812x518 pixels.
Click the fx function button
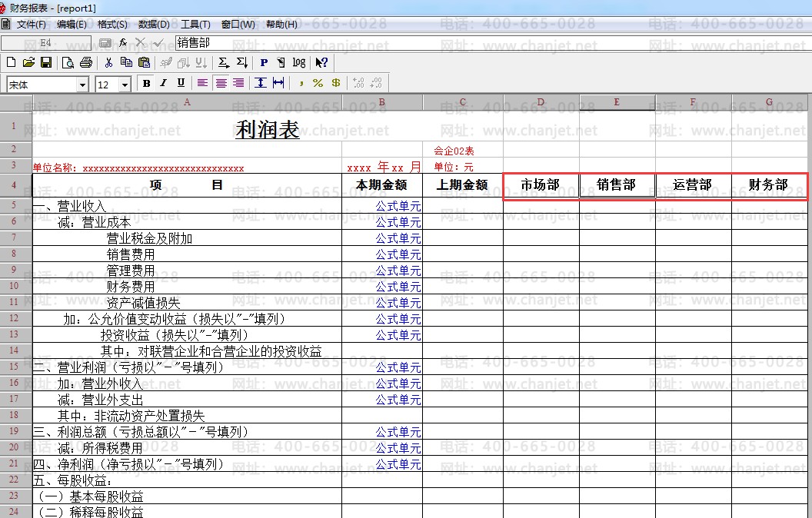click(x=123, y=43)
